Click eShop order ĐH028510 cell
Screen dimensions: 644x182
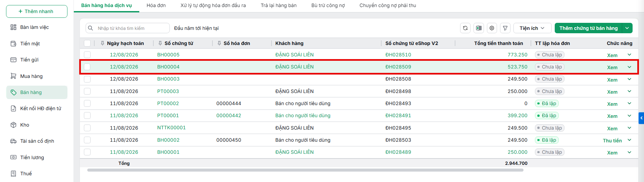(398, 55)
